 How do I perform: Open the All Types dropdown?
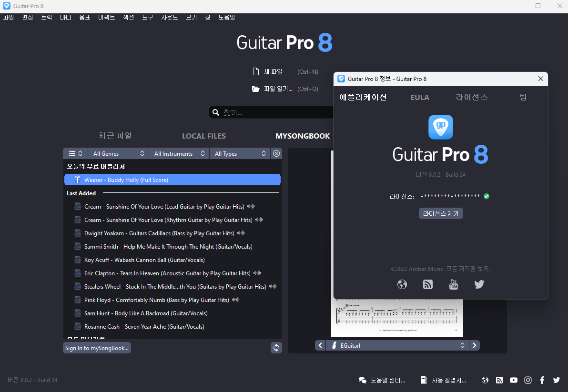pos(240,153)
